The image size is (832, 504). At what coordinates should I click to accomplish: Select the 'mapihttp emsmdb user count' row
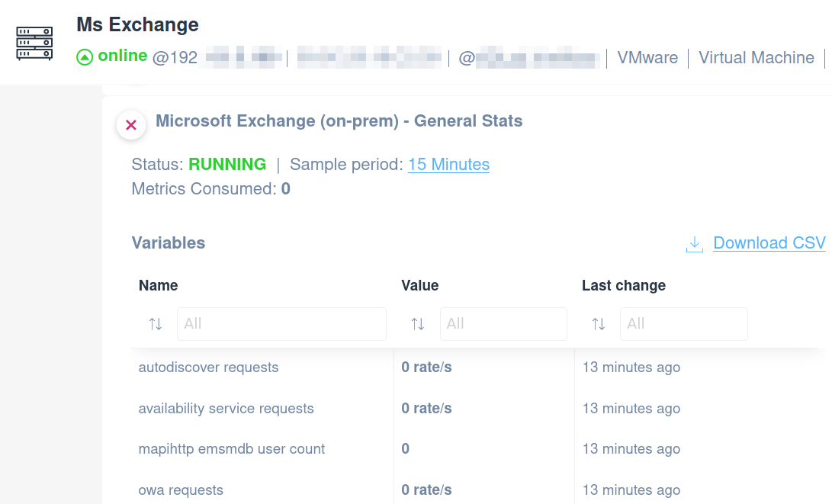(231, 449)
